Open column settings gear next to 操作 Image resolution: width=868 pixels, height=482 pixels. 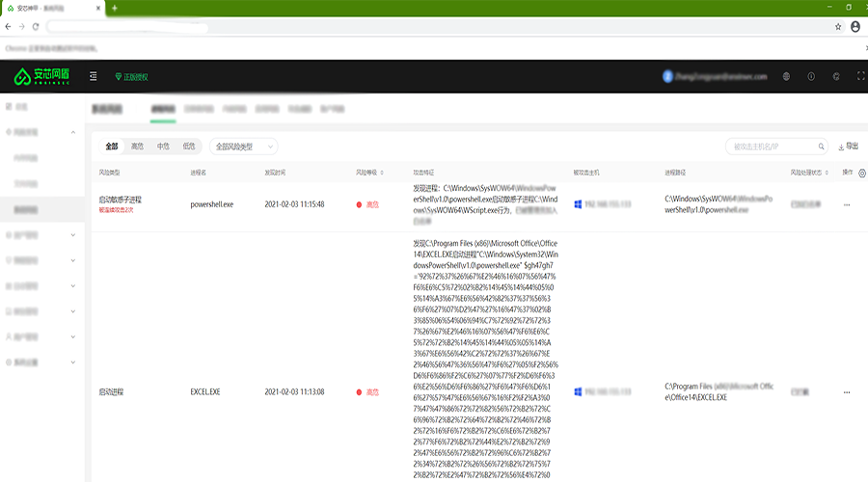[862, 174]
